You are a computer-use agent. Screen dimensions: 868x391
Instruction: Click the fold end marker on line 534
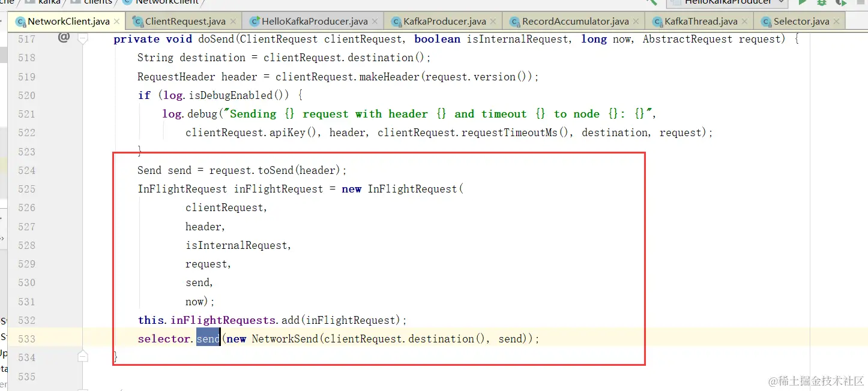(83, 357)
